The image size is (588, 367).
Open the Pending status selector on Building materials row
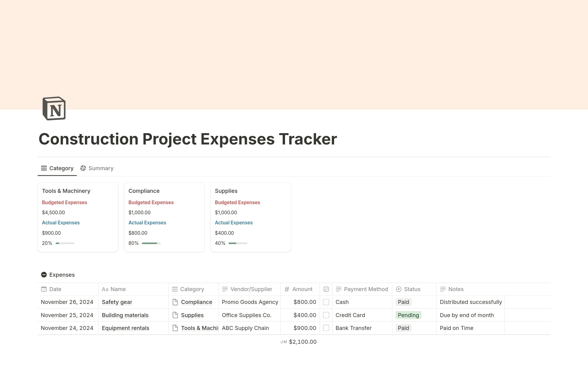pyautogui.click(x=408, y=315)
